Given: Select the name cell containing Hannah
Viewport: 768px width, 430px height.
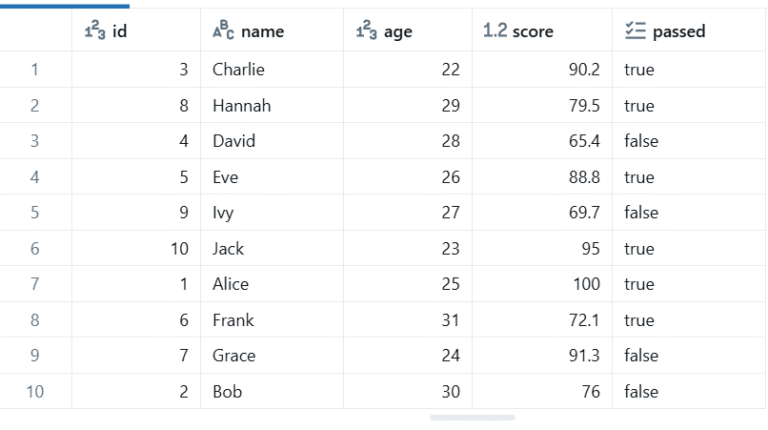Looking at the screenshot, I should tap(241, 106).
